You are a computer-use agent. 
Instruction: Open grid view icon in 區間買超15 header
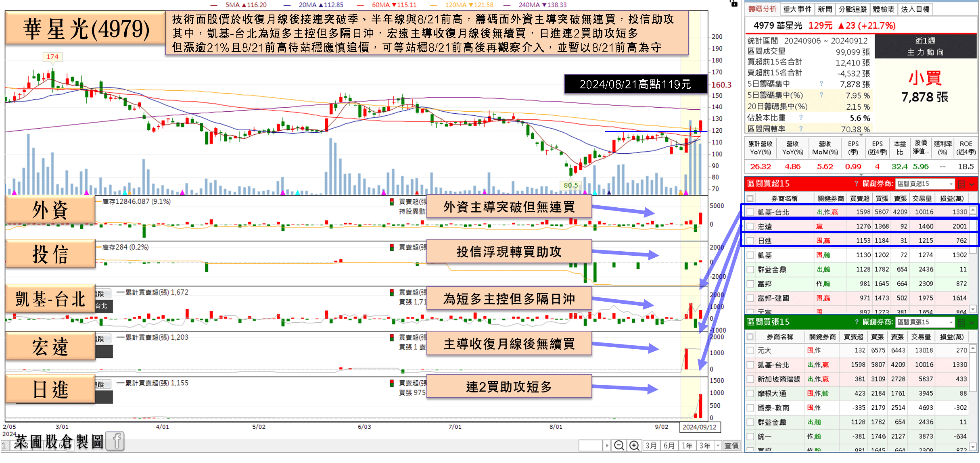coord(961,184)
